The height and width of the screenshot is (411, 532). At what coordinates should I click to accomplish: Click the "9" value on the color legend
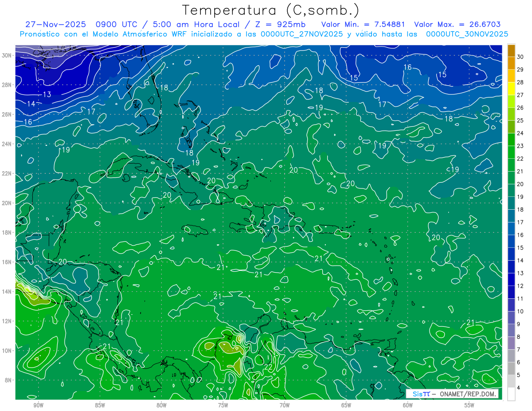[519, 324]
